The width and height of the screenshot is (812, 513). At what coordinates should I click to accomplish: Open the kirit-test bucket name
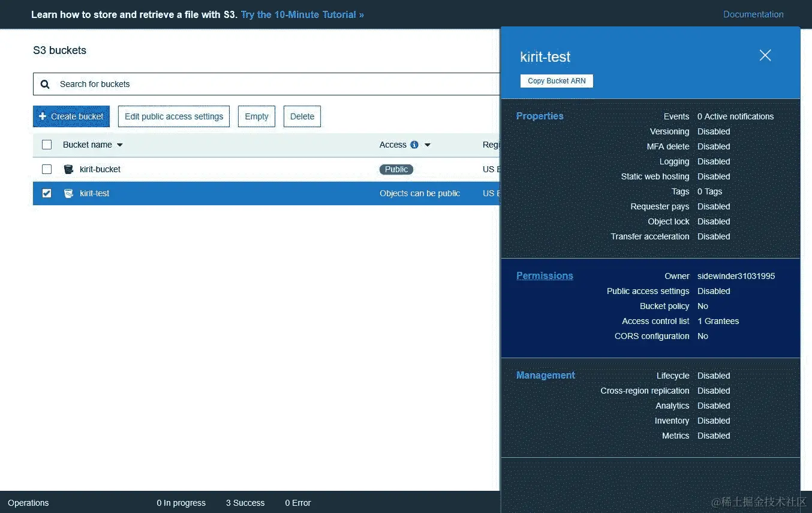[x=95, y=193]
